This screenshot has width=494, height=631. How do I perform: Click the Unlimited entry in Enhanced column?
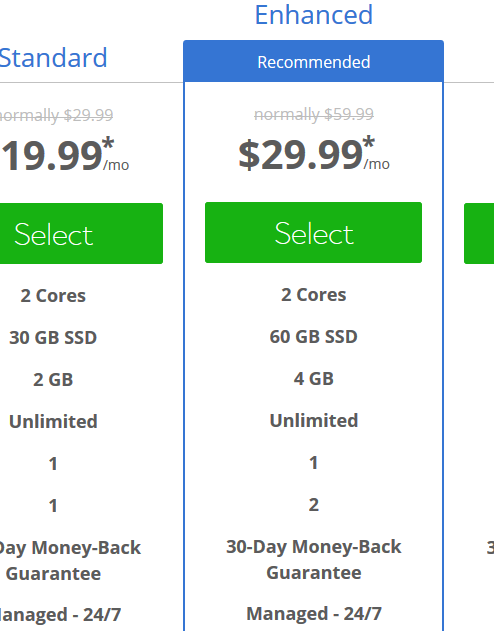pyautogui.click(x=314, y=421)
